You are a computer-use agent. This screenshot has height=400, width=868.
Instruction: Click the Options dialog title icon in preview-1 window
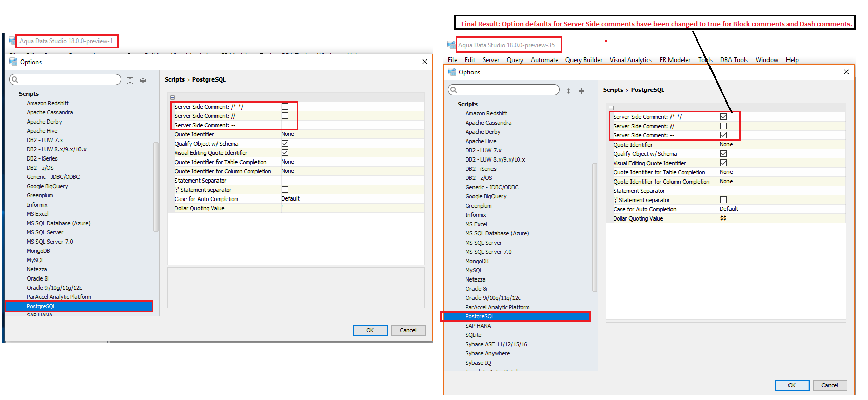point(13,62)
